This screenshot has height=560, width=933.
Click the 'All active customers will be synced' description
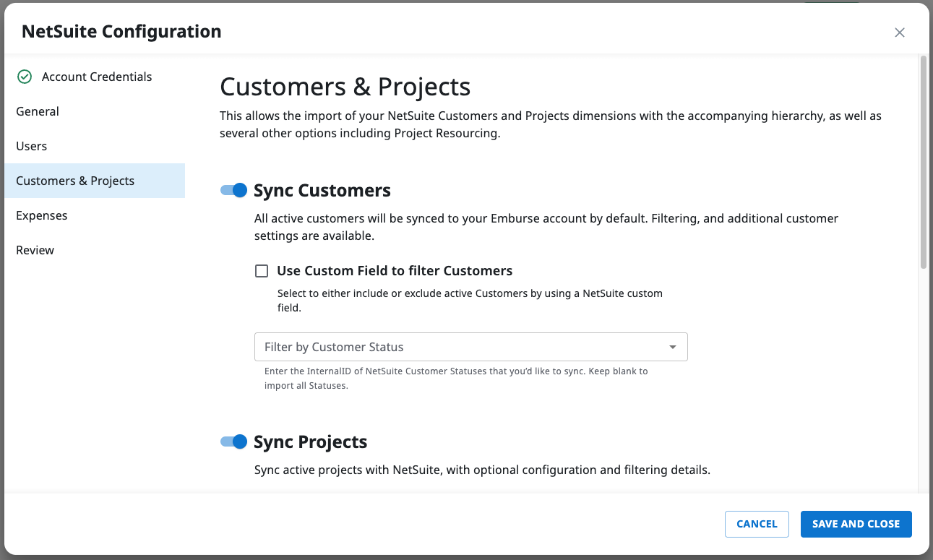[546, 227]
